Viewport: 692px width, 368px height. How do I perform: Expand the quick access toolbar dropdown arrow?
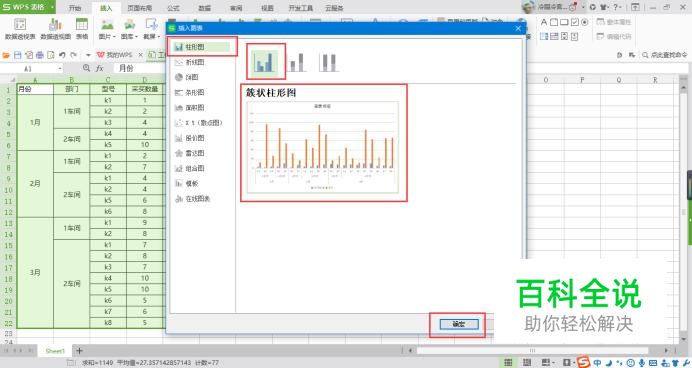click(88, 55)
